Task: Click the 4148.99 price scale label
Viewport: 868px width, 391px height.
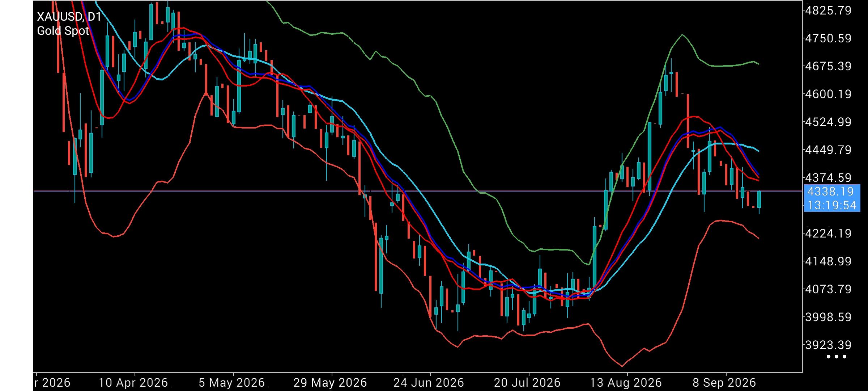Action: pyautogui.click(x=828, y=261)
